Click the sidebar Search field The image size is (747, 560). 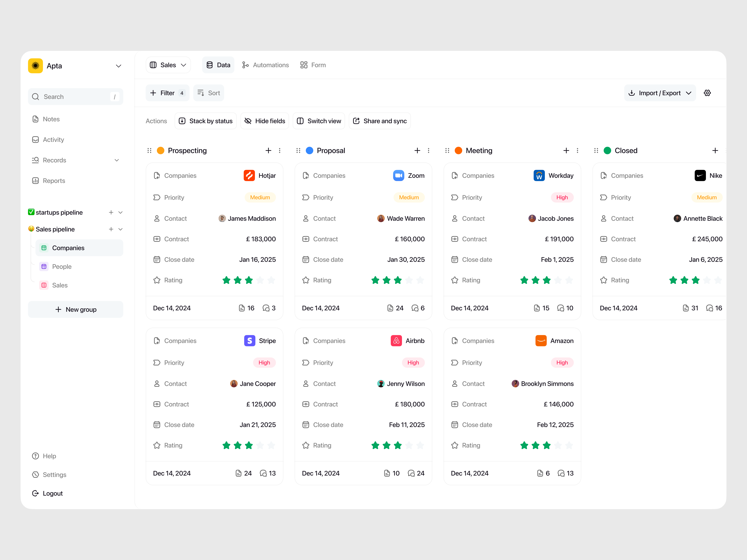tap(76, 96)
